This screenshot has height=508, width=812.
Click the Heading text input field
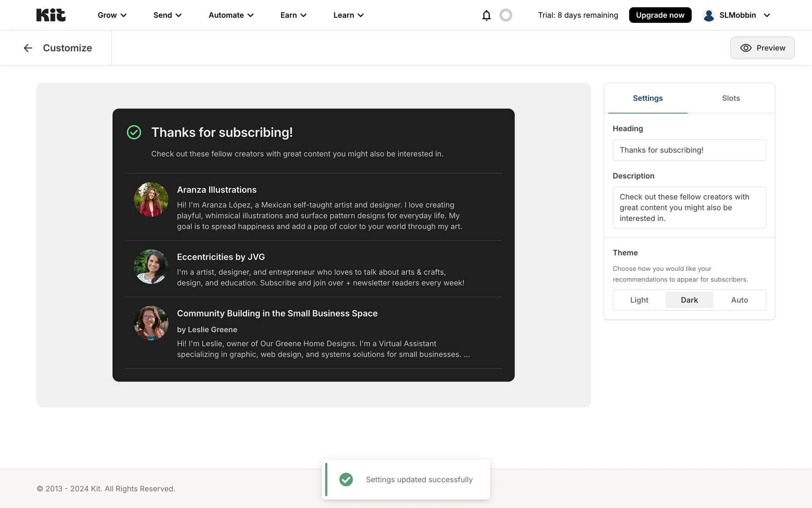click(689, 150)
